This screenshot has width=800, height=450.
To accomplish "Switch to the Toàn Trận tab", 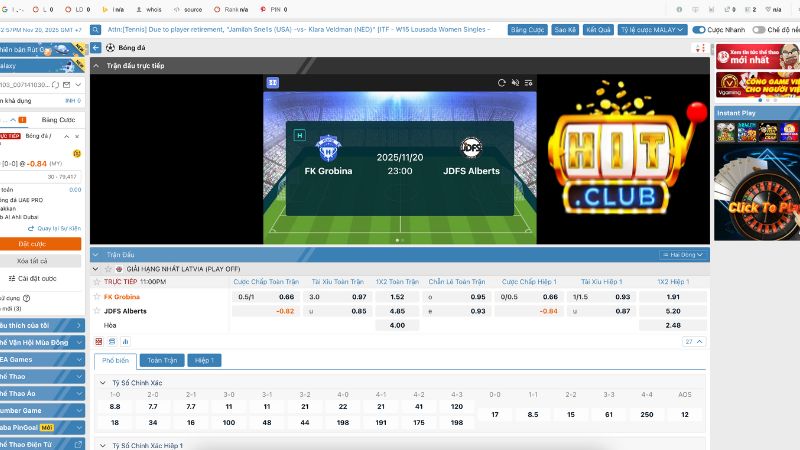I will pos(162,361).
